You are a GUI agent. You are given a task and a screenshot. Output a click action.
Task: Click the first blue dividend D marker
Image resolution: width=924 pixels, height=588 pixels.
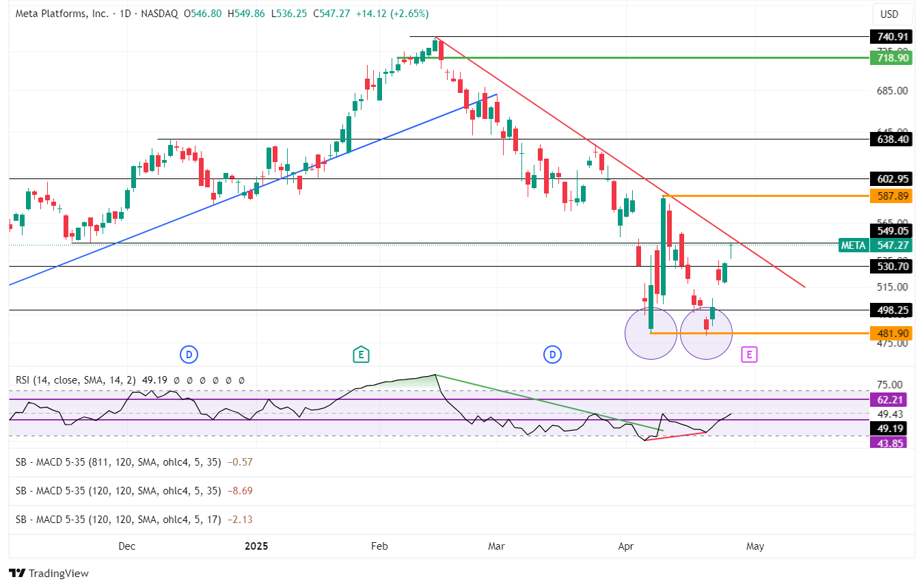point(189,354)
